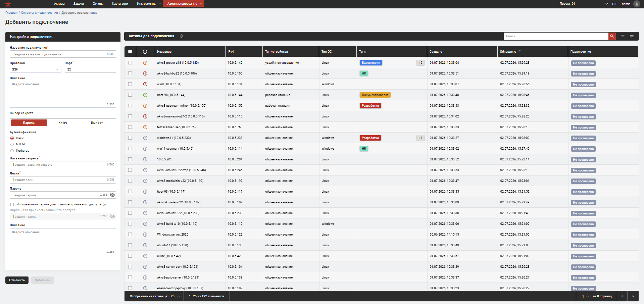Screen dimensions: 644x304
Task: Check the akvs3-build-u22 row checkbox
Action: coord(130,73)
